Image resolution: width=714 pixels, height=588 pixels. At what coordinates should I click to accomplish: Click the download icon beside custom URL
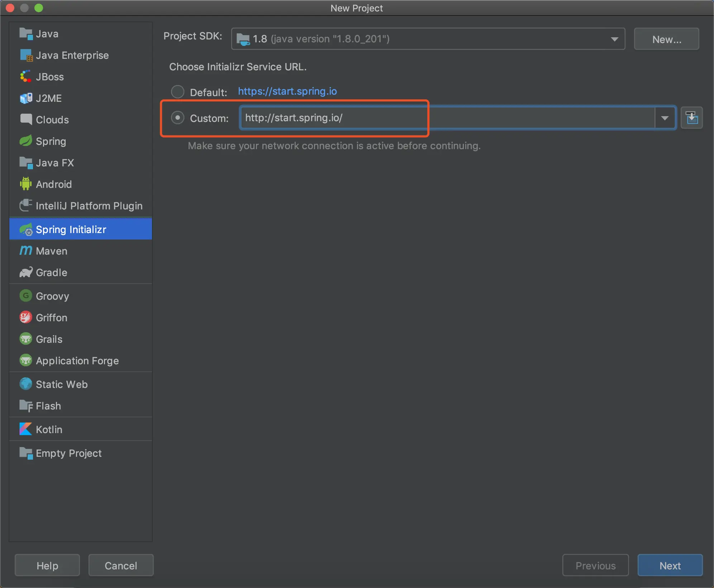tap(691, 118)
